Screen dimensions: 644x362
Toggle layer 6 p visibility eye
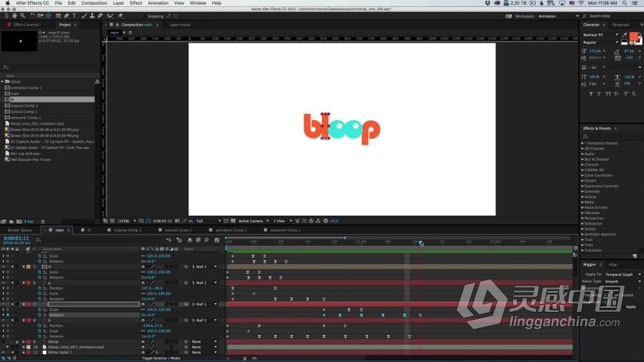(3, 282)
